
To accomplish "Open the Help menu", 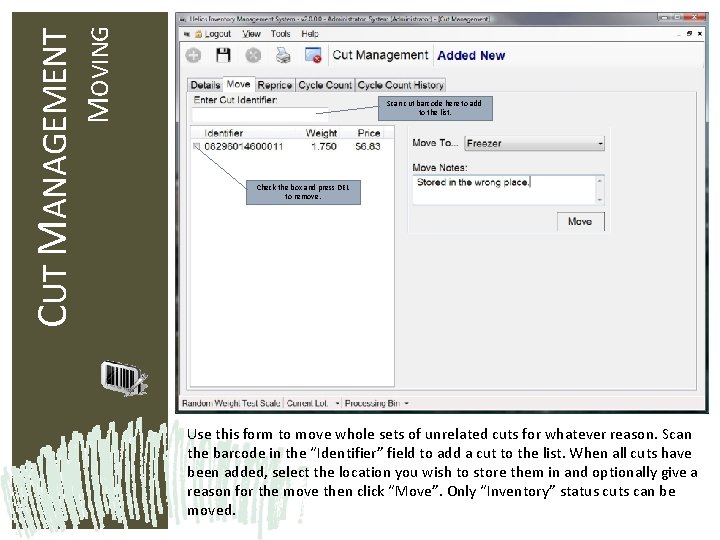I will pos(309,34).
